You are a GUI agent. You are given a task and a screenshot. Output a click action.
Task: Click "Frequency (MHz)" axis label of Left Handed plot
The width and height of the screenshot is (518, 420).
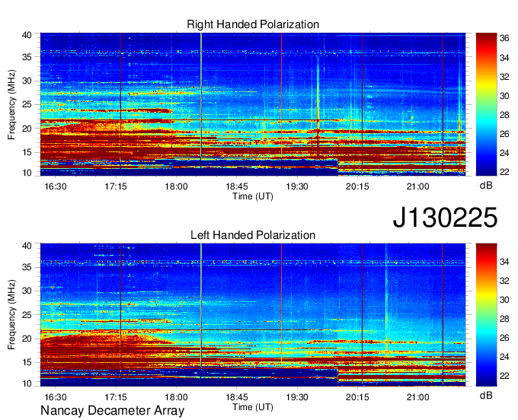[11, 315]
